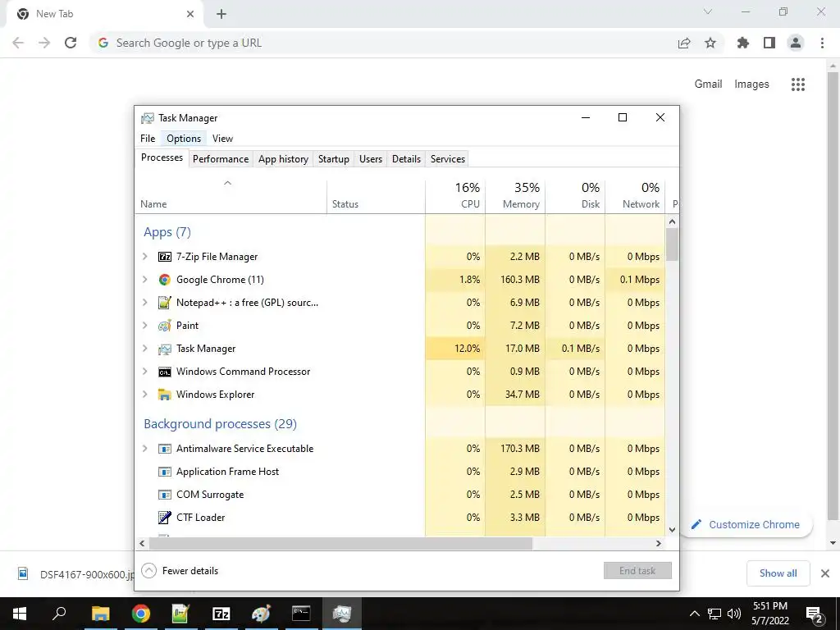Open the Gmail link
The height and width of the screenshot is (630, 840).
click(x=708, y=84)
